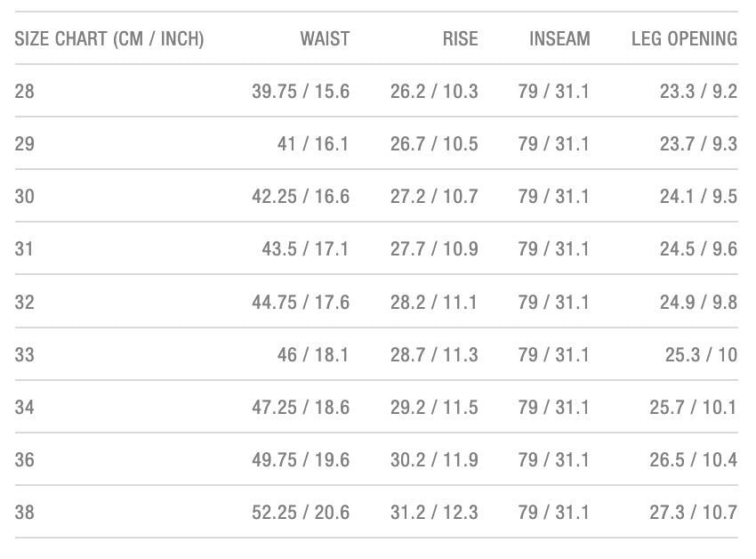Select rise value 27.7 / 10.9
The image size is (756, 559).
pyautogui.click(x=434, y=248)
